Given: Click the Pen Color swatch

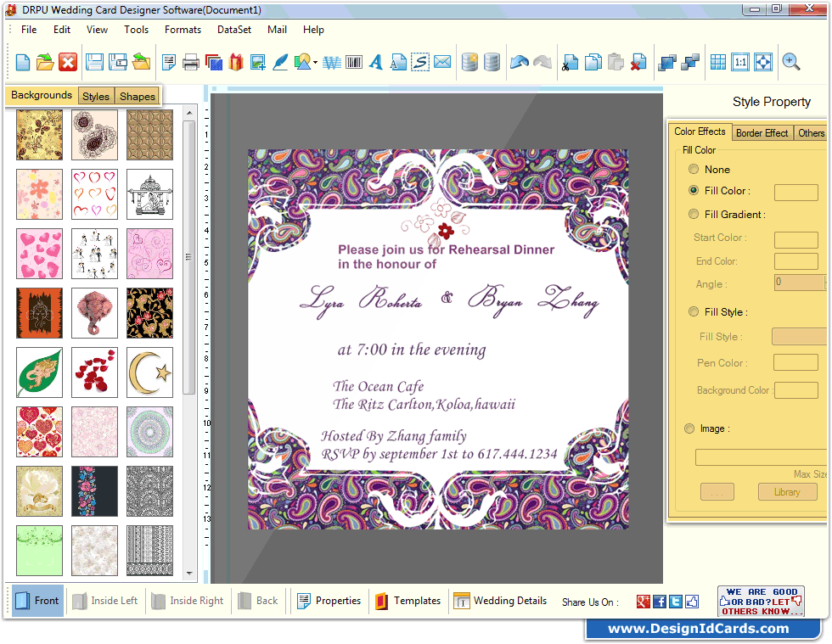Looking at the screenshot, I should click(796, 362).
